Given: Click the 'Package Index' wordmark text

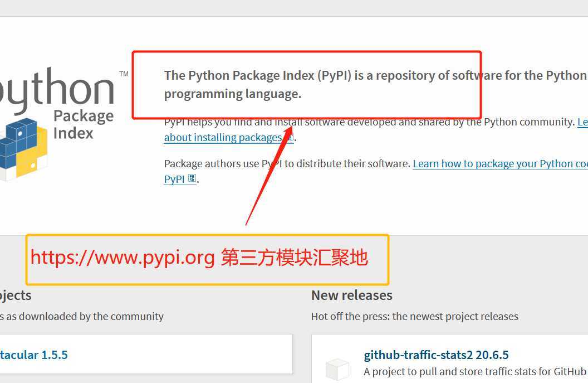Looking at the screenshot, I should 84,125.
